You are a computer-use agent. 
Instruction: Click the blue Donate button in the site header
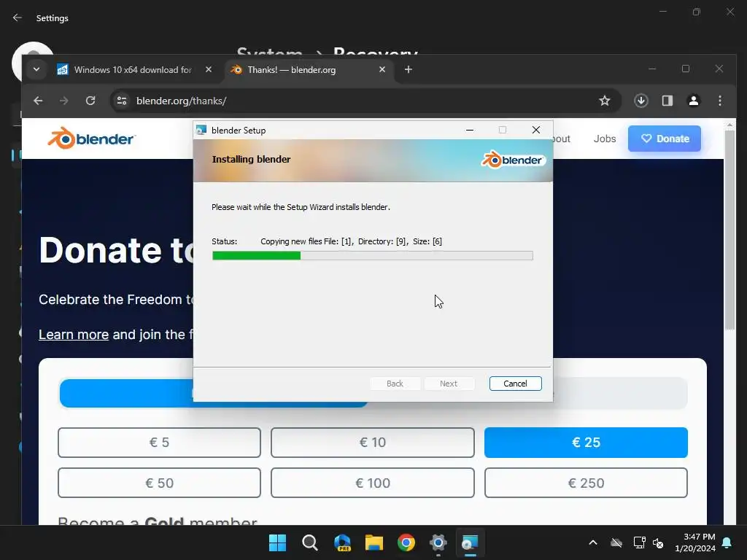(664, 139)
